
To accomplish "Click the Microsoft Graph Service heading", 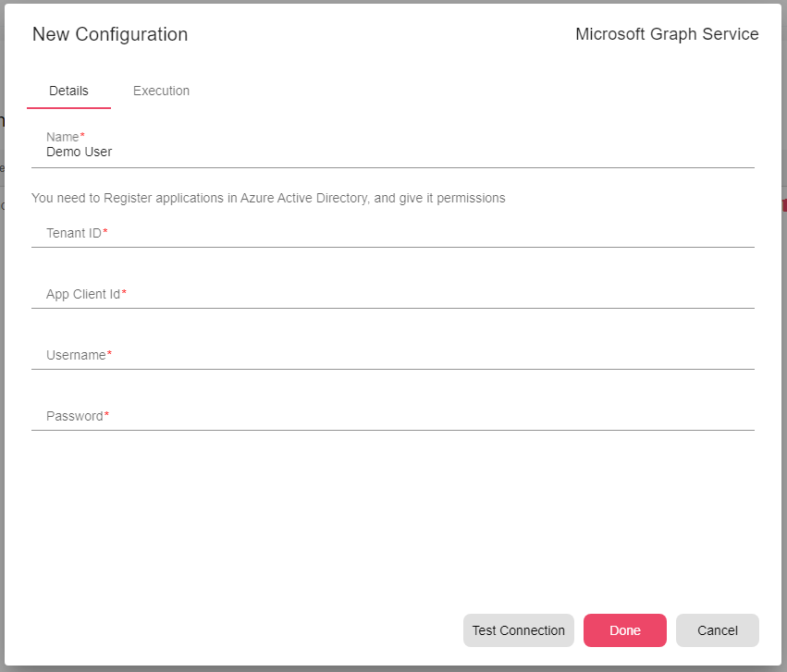I will (x=667, y=34).
